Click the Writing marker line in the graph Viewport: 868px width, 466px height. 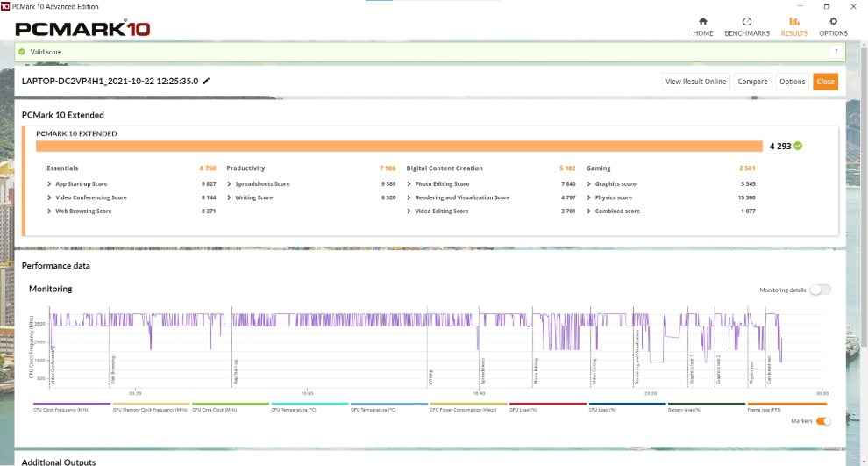(x=427, y=347)
